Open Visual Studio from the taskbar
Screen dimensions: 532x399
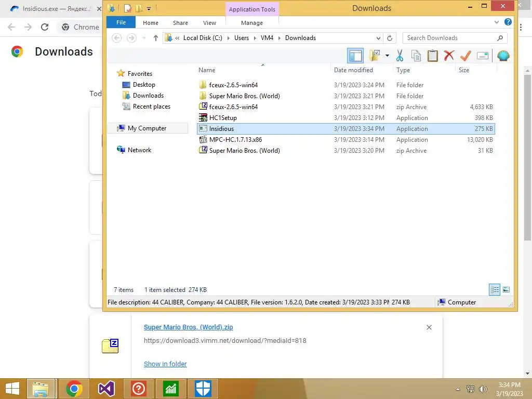point(106,389)
